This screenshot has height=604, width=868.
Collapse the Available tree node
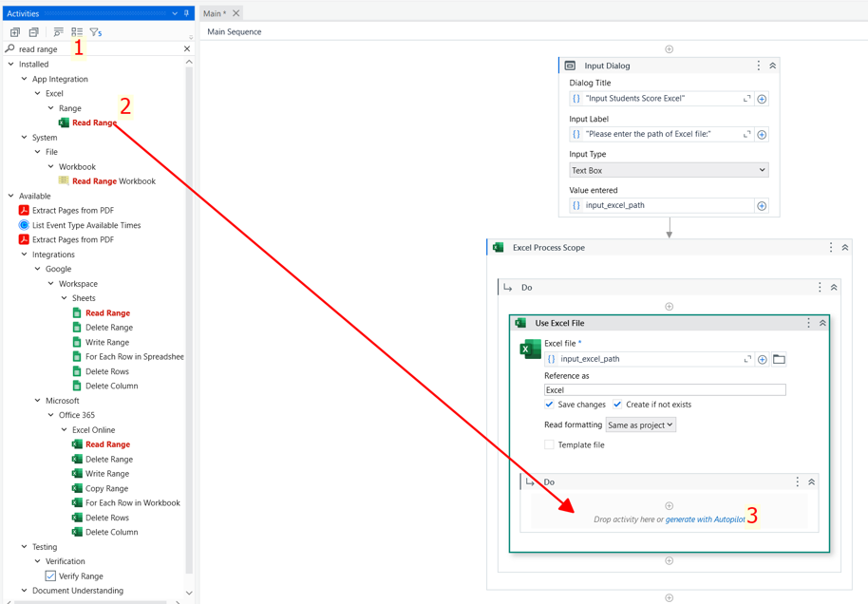(11, 196)
